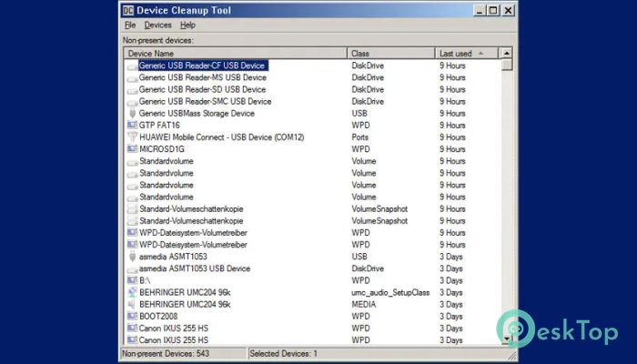637x364 pixels.
Task: Click the Device Cleanup Tool title bar icon
Action: pyautogui.click(x=128, y=10)
